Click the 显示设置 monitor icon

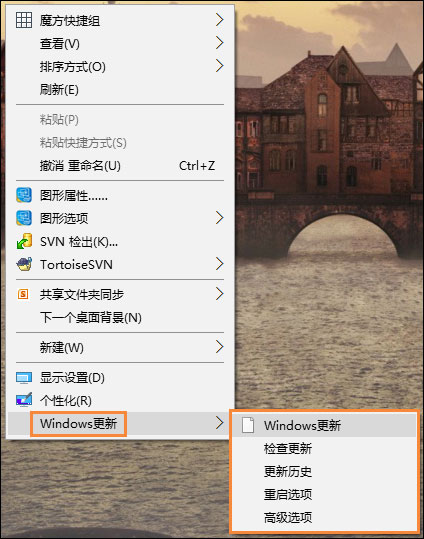point(24,378)
